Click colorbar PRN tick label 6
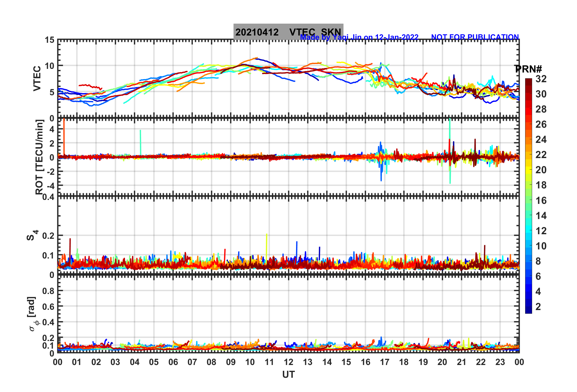577x392 pixels. (538, 276)
